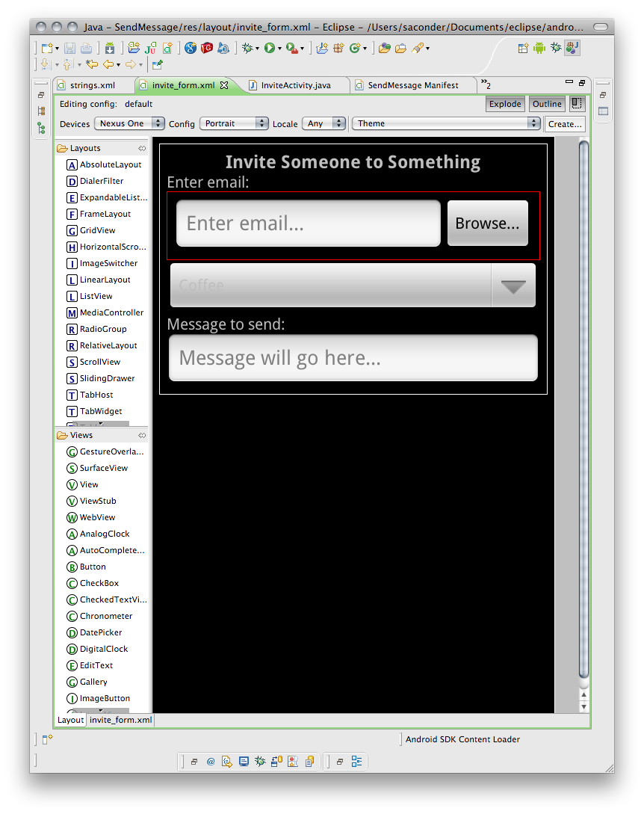The height and width of the screenshot is (814, 644).
Task: Toggle the Outline layout button
Action: click(x=547, y=104)
